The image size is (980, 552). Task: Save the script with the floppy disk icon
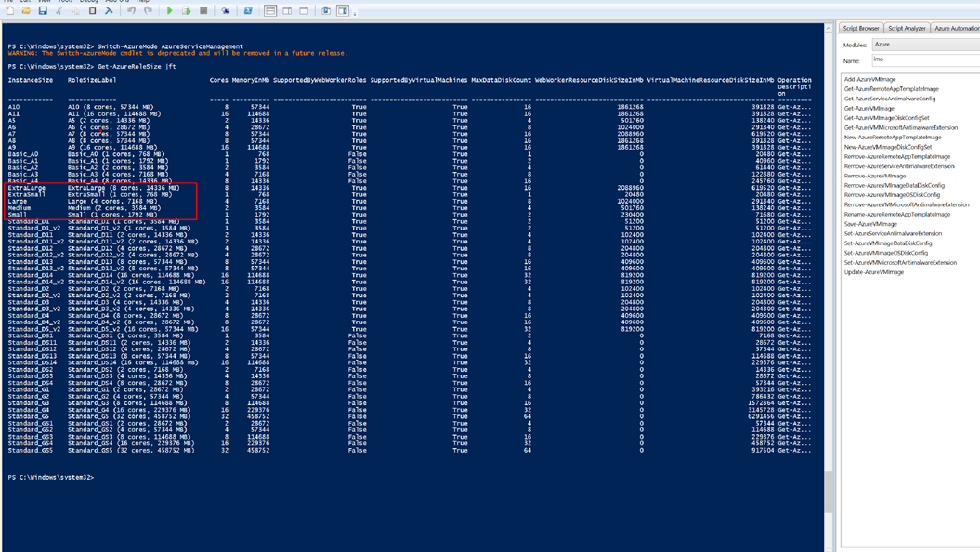43,10
